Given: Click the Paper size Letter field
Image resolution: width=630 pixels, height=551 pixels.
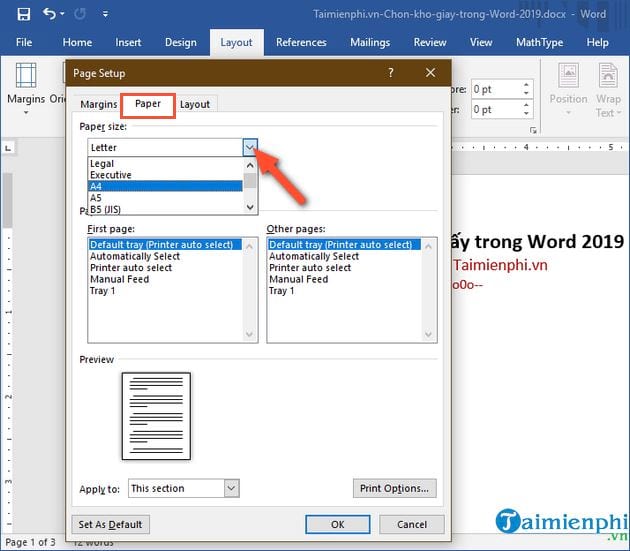Looking at the screenshot, I should (165, 147).
